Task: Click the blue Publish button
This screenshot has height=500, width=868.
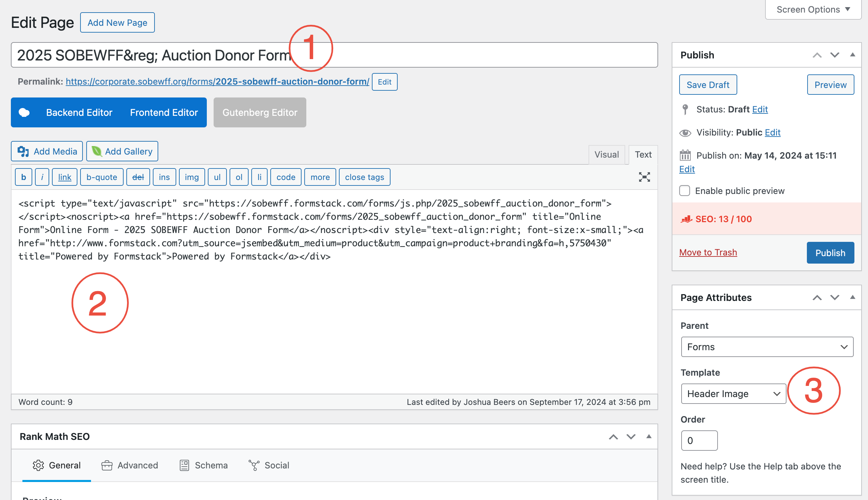Action: (830, 253)
